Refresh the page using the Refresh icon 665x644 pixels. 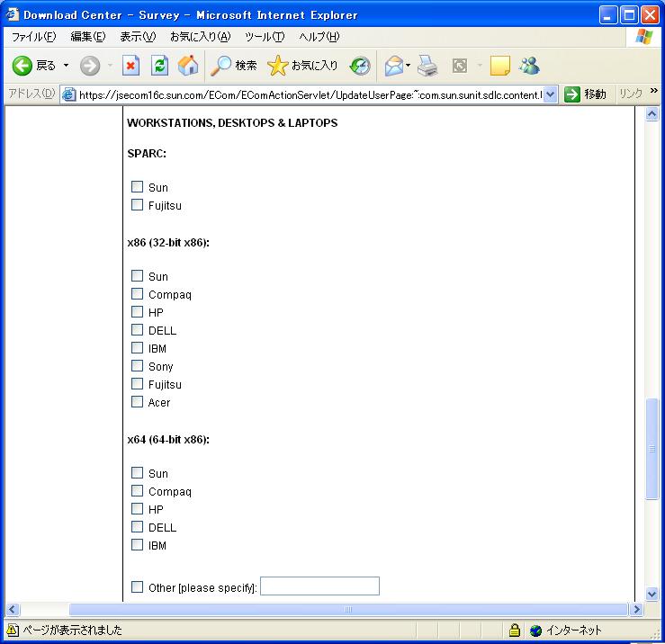pos(160,66)
